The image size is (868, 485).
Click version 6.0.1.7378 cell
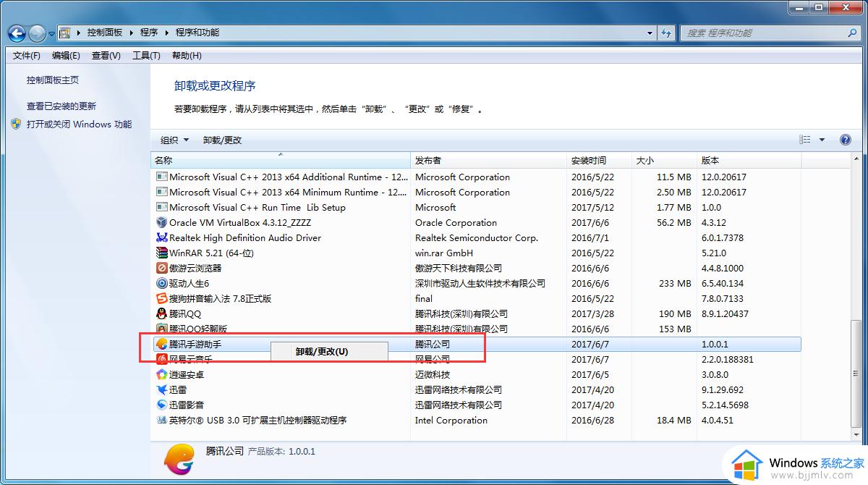(x=722, y=238)
